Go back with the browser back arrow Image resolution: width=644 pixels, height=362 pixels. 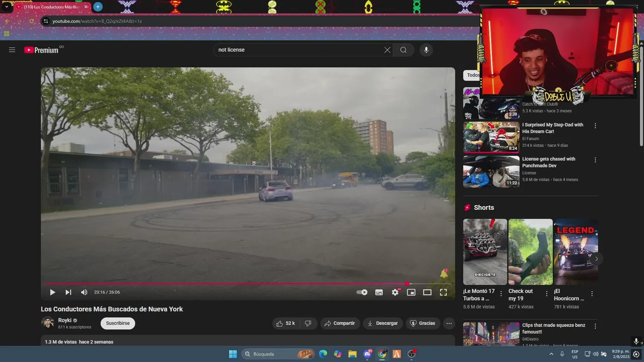tap(7, 21)
